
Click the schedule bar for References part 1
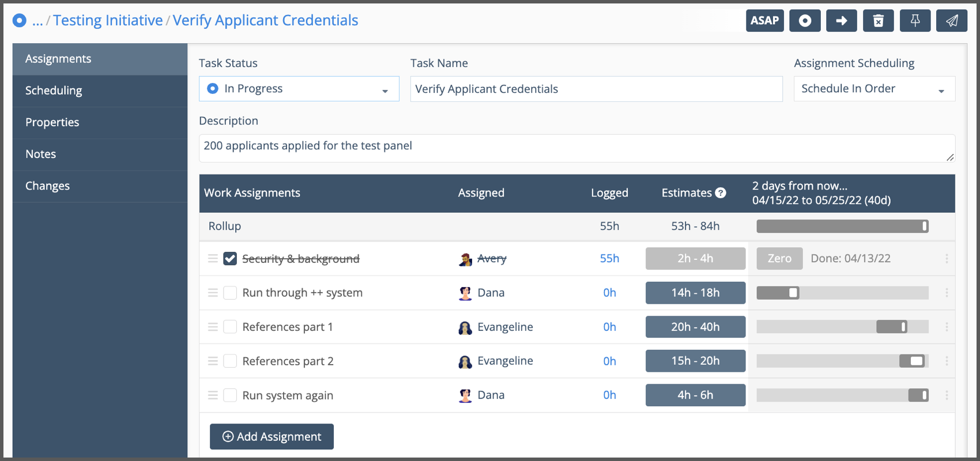891,327
